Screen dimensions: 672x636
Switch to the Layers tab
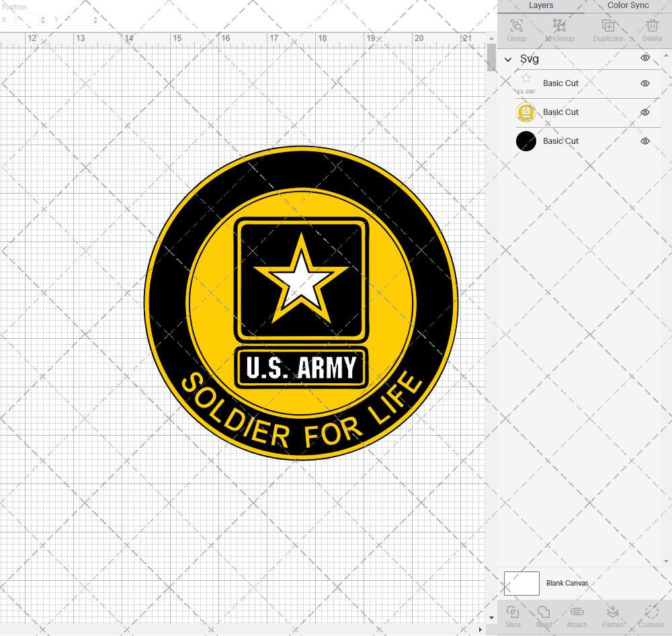pyautogui.click(x=541, y=5)
